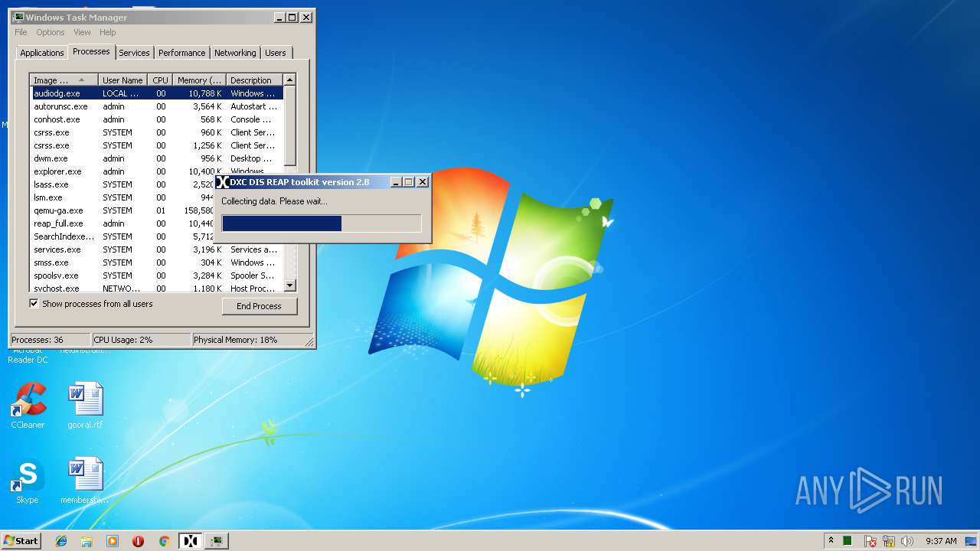Switch to Task Manager taskbar button
980x551 pixels.
pos(217,541)
